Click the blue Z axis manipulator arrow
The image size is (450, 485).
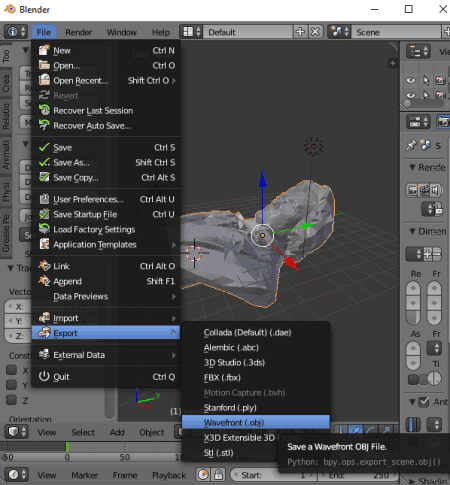coord(263,180)
